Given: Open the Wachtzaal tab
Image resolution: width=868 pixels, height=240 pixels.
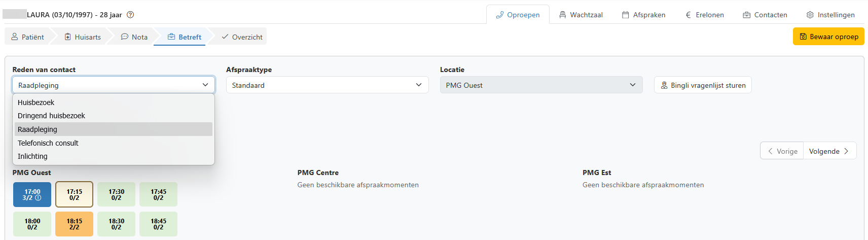Looking at the screenshot, I should click(581, 15).
